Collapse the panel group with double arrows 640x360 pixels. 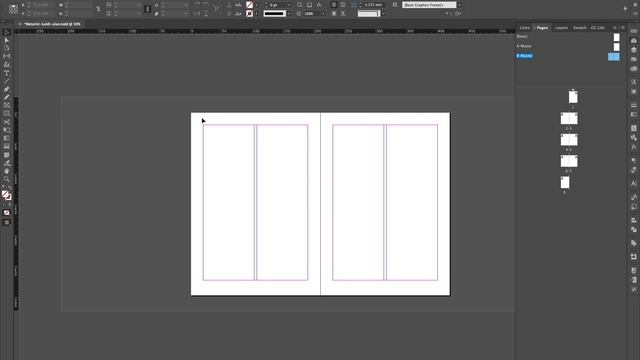tap(615, 28)
